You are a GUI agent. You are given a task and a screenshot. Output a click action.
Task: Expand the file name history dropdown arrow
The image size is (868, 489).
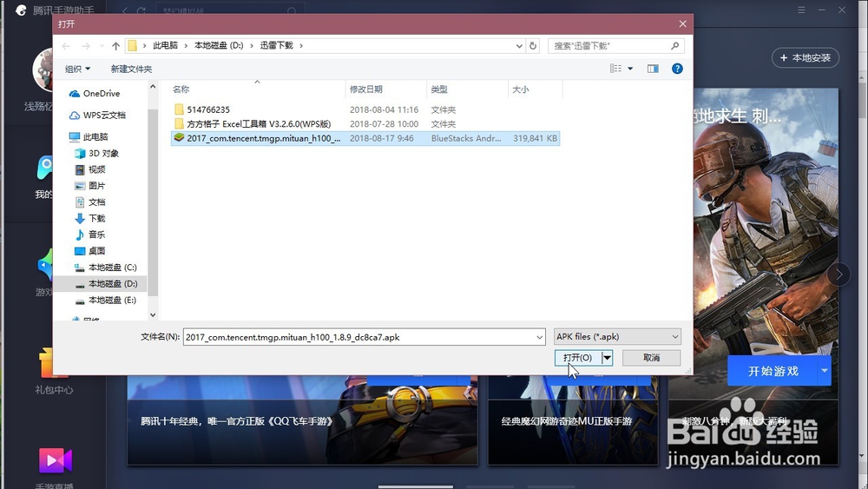click(539, 337)
